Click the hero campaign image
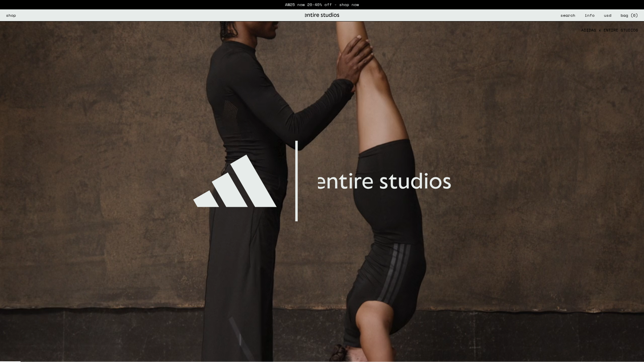644x362 pixels. click(322, 191)
